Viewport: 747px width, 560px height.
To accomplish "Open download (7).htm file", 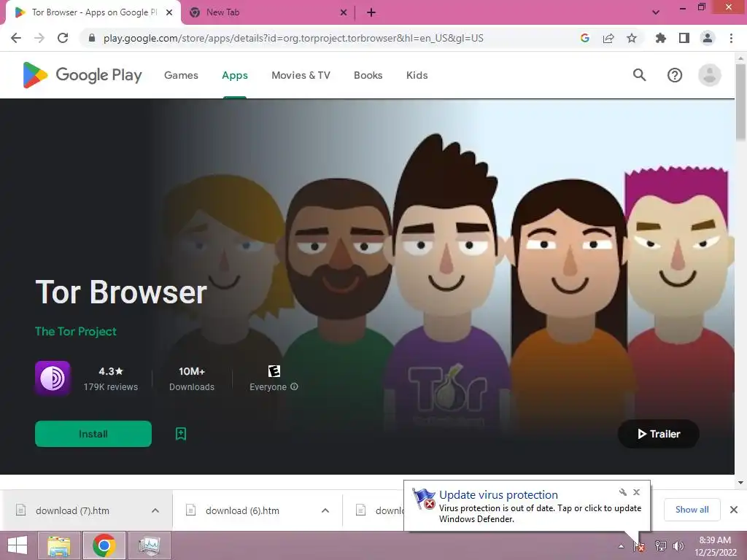I will [72, 510].
